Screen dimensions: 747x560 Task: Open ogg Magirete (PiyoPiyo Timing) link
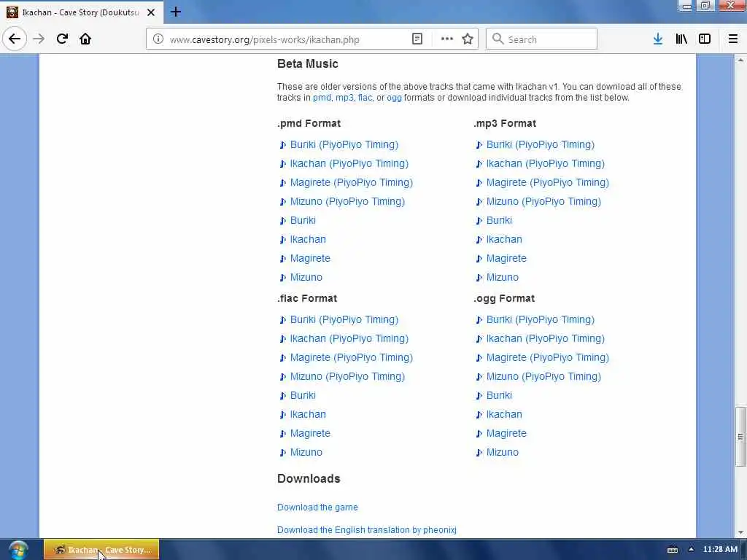click(547, 358)
